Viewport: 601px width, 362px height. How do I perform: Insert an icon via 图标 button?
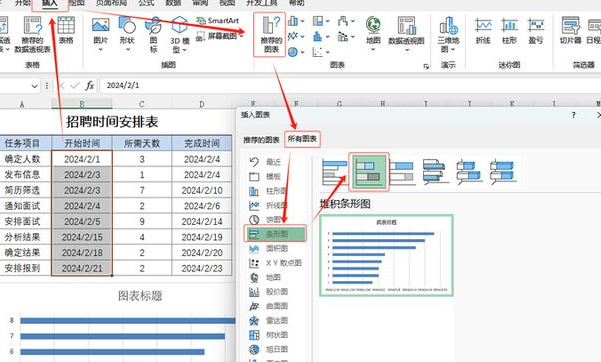(x=154, y=35)
